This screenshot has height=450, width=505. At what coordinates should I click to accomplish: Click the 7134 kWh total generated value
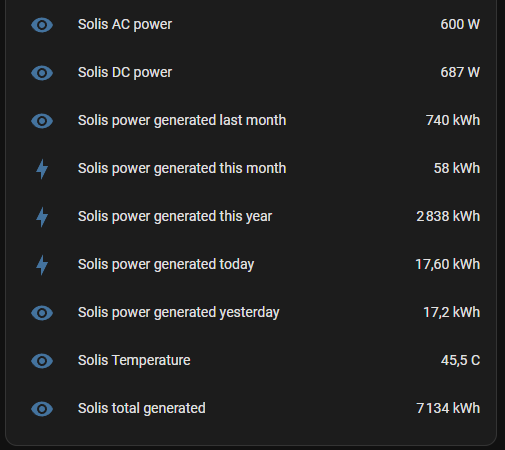pos(448,409)
